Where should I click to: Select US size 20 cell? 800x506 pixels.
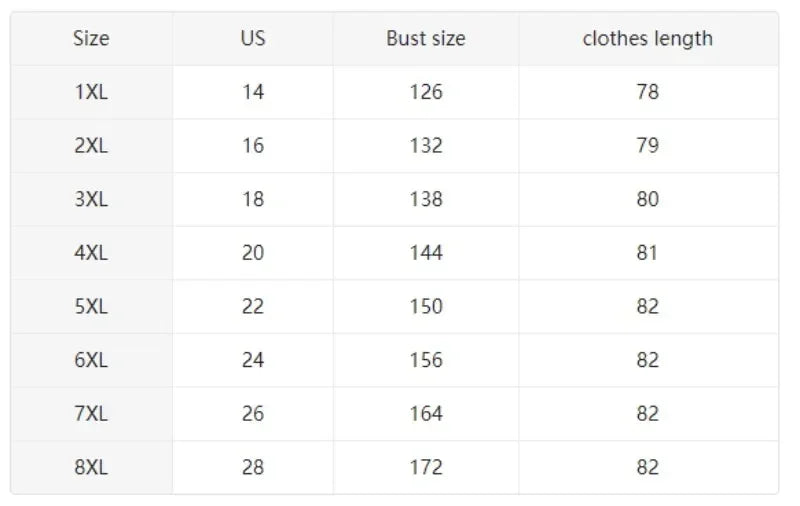253,253
